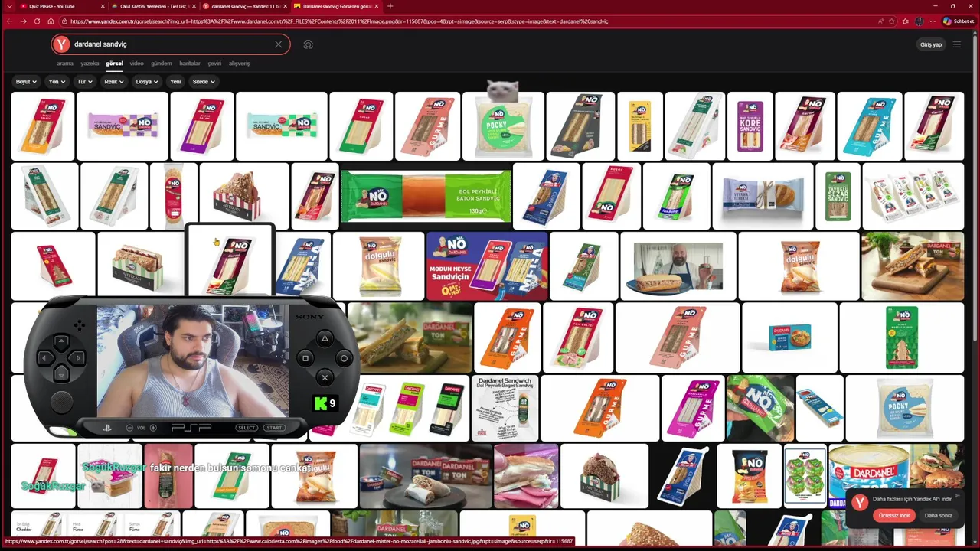The image size is (980, 551).
Task: Dismiss the popup with Daha sonra
Action: [x=939, y=516]
